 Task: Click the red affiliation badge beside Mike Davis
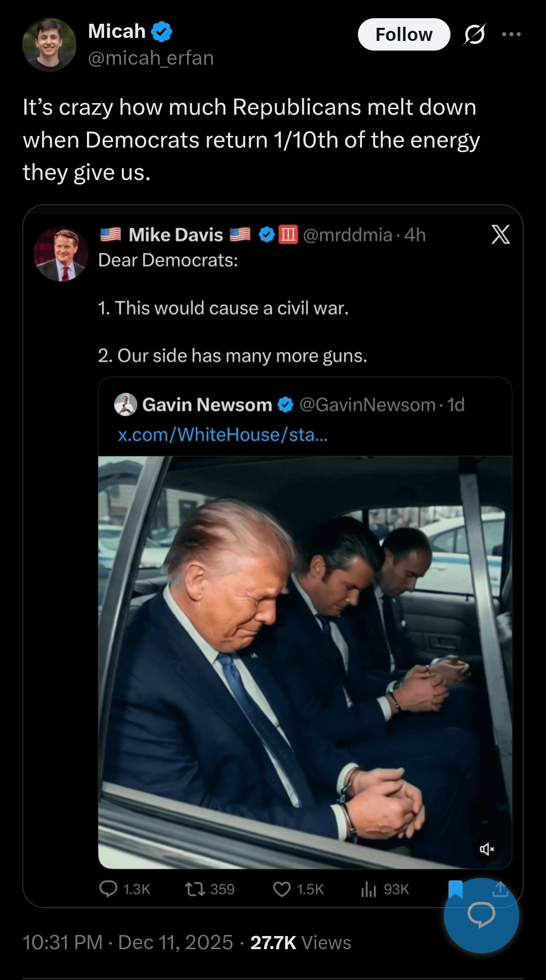(288, 235)
